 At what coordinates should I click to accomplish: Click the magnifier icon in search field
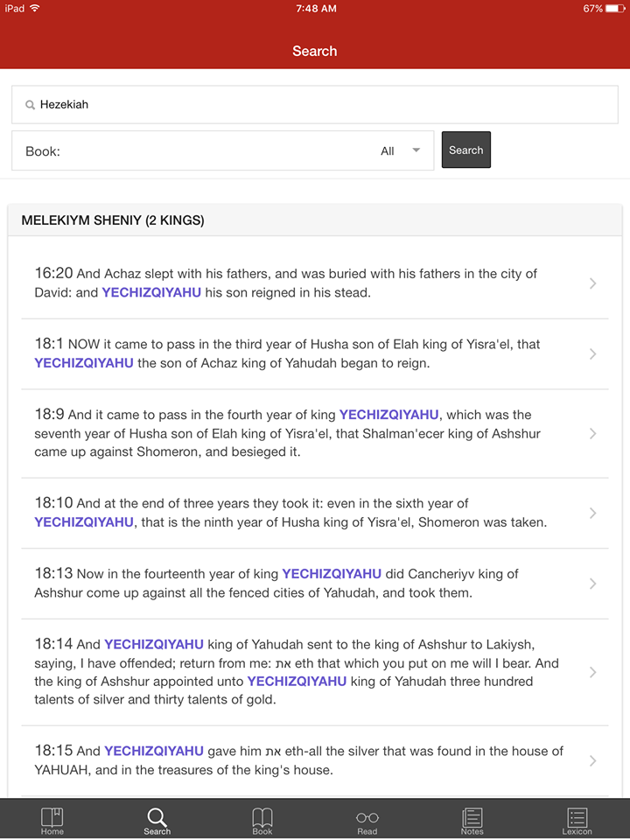click(31, 105)
